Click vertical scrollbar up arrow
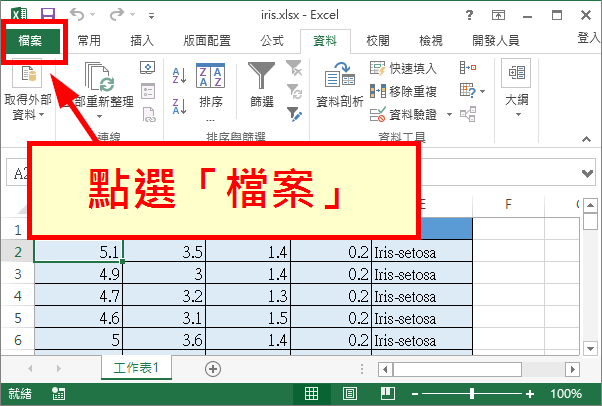 [590, 206]
